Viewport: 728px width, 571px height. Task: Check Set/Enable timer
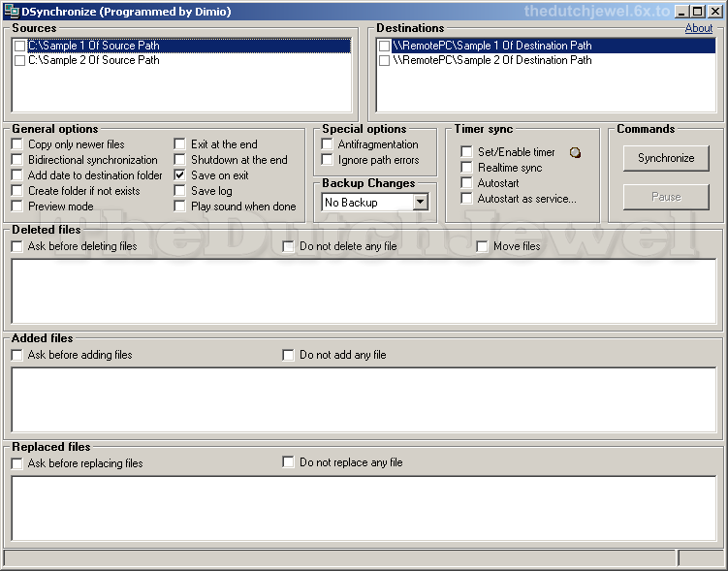pos(466,152)
